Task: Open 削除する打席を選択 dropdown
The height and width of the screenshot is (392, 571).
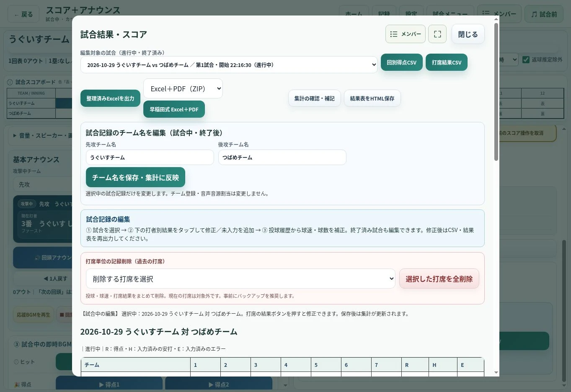Action: [x=240, y=279]
